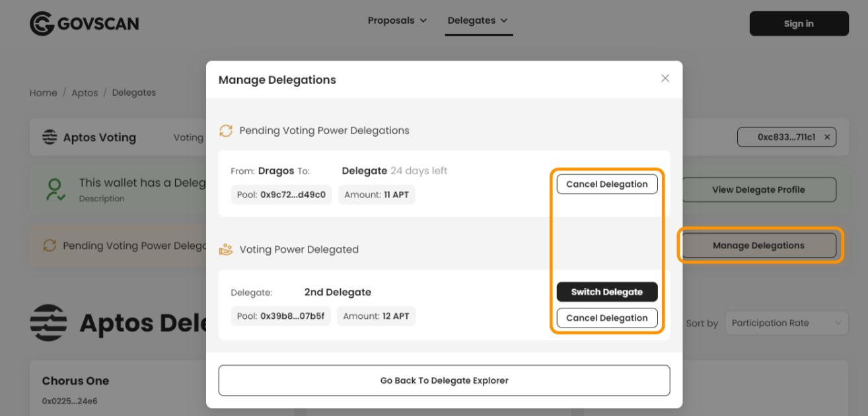
Task: Expand the Delegates navigation dropdown
Action: click(478, 20)
